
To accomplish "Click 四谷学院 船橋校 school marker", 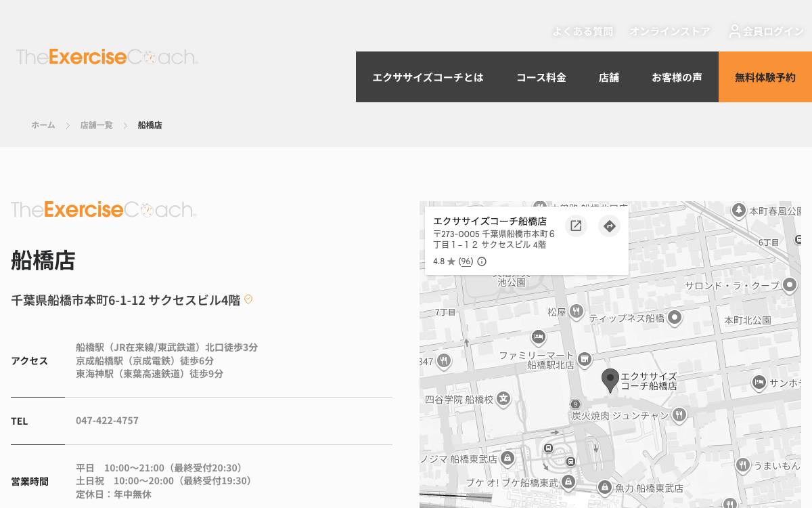I will point(503,399).
